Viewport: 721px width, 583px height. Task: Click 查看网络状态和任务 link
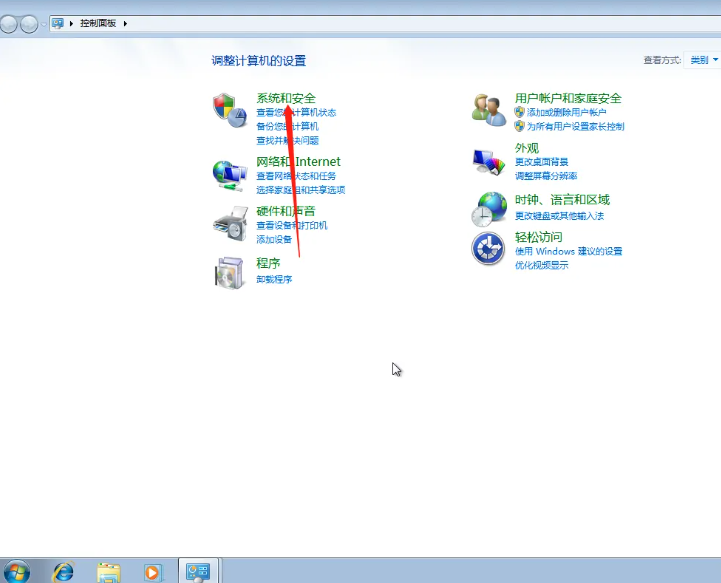[x=296, y=176]
